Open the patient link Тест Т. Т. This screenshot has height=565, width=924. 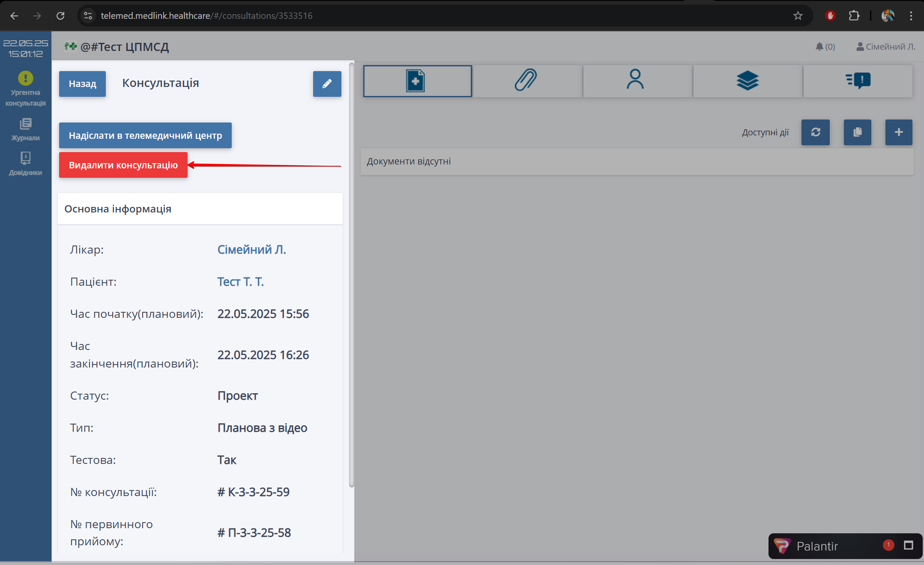pos(240,282)
